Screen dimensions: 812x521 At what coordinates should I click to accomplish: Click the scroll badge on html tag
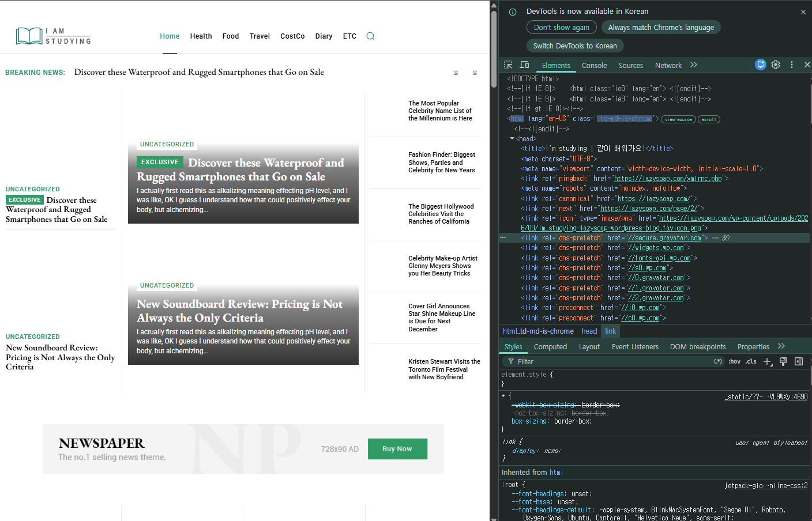tap(709, 119)
